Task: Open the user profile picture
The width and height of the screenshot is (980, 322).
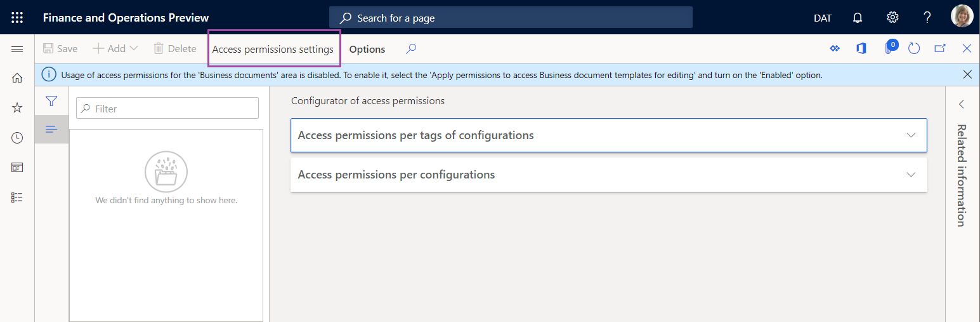Action: pos(962,17)
